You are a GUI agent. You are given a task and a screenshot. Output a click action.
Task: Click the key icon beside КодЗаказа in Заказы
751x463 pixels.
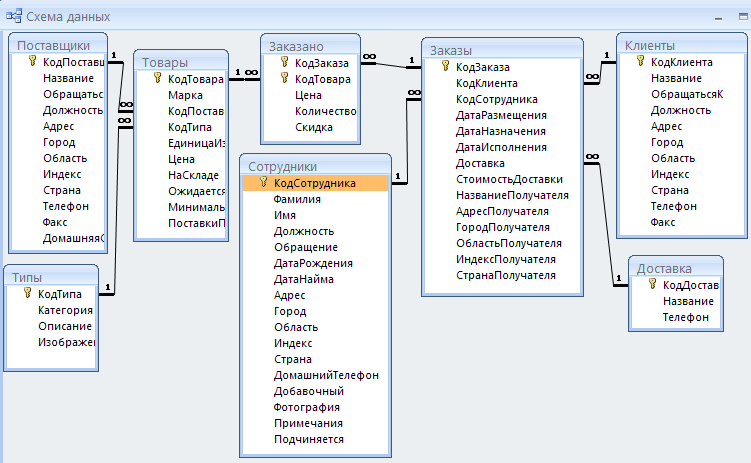click(x=445, y=66)
